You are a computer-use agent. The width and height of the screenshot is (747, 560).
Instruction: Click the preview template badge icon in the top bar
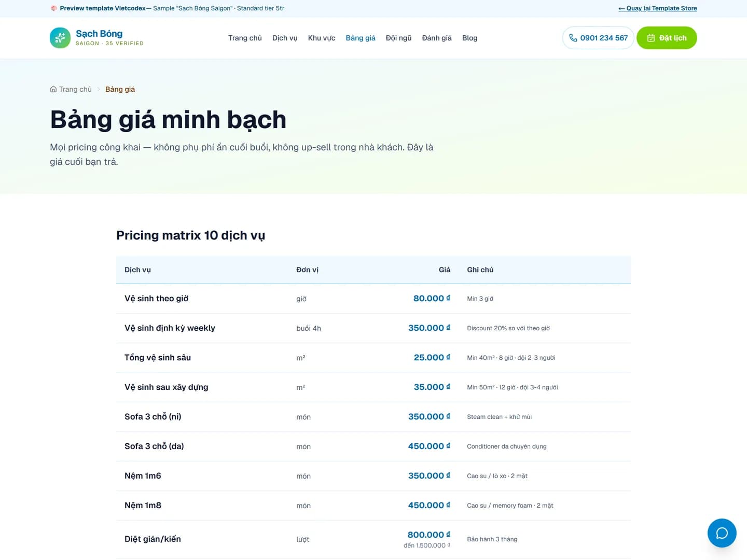tap(53, 8)
